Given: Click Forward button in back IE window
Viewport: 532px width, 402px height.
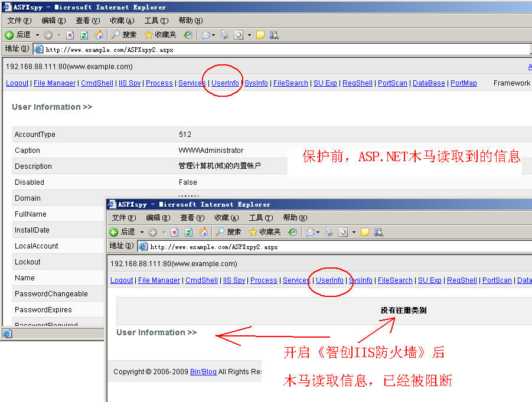Looking at the screenshot, I should [48, 35].
